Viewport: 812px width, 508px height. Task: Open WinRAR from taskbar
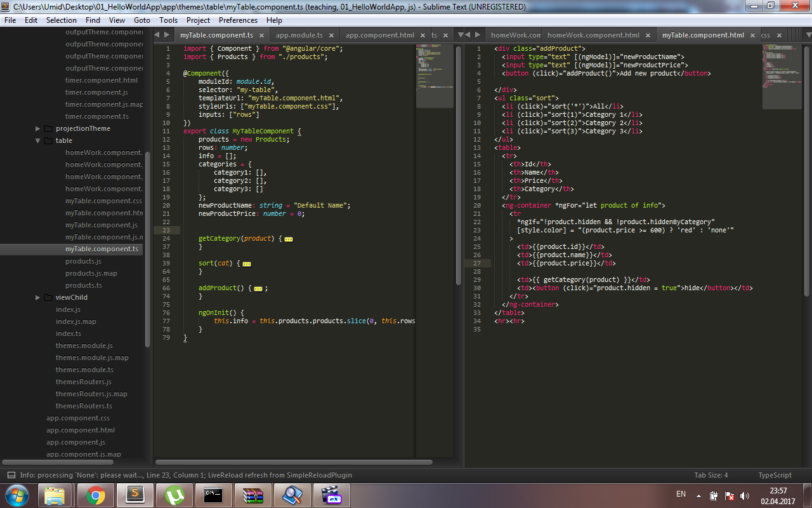[x=253, y=495]
